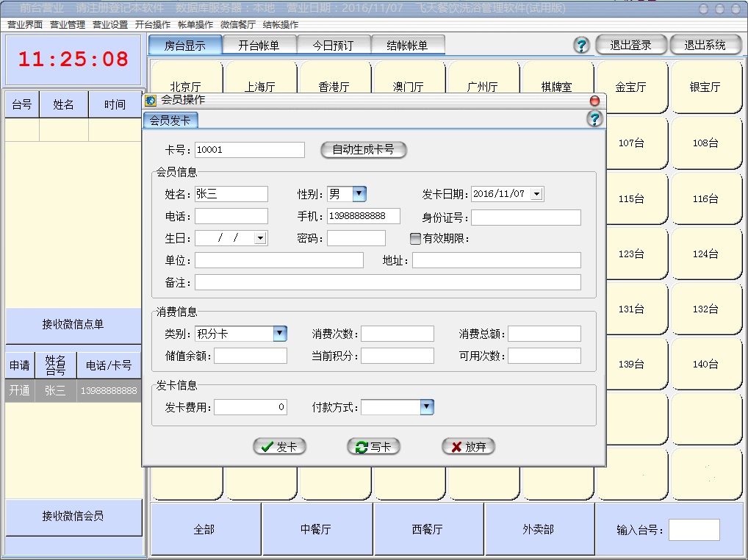Viewport: 748px width, 560px height.
Task: Enable the 有效期限 checkbox
Action: pyautogui.click(x=415, y=238)
